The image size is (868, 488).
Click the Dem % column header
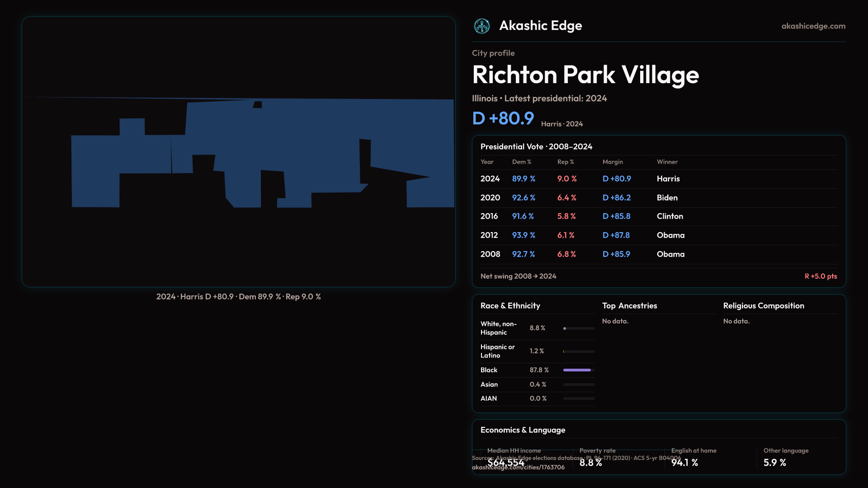tap(521, 162)
